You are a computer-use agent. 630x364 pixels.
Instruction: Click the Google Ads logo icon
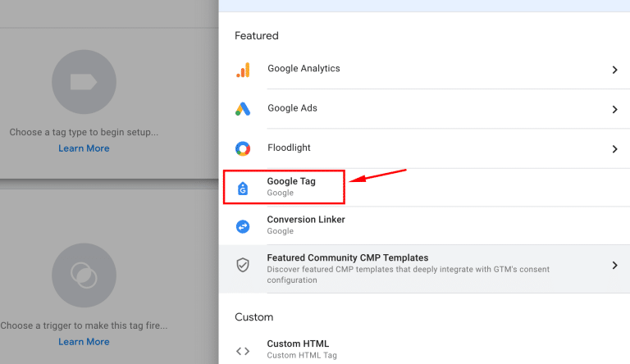tap(243, 109)
